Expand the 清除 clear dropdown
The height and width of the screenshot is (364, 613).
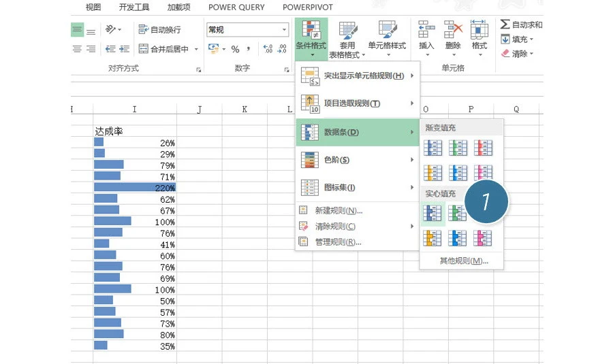[x=519, y=54]
